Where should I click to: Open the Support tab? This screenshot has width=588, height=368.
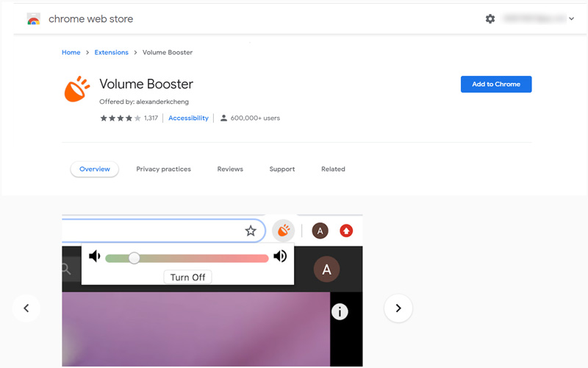pyautogui.click(x=282, y=169)
